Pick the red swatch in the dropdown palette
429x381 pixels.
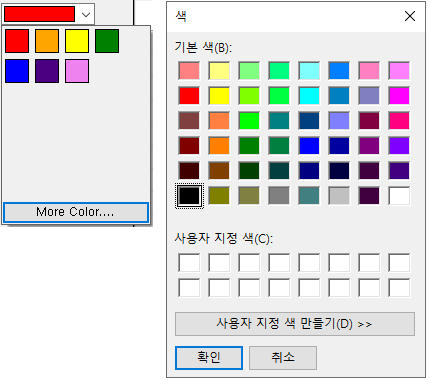17,41
